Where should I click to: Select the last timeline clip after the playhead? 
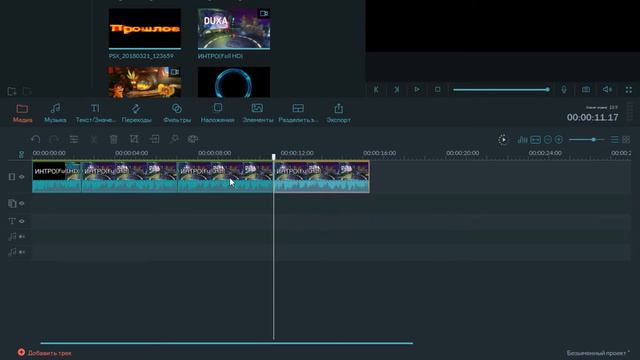point(322,177)
